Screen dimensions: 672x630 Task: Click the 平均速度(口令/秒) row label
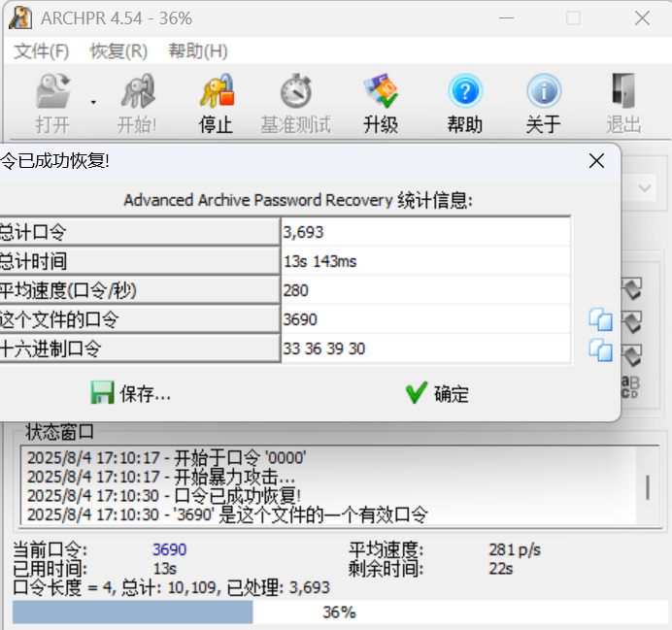(x=140, y=290)
